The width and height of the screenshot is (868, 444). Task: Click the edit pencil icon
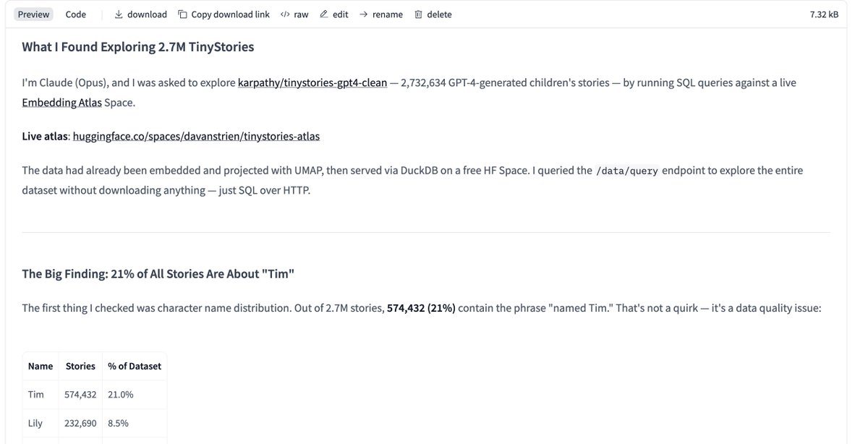point(323,14)
